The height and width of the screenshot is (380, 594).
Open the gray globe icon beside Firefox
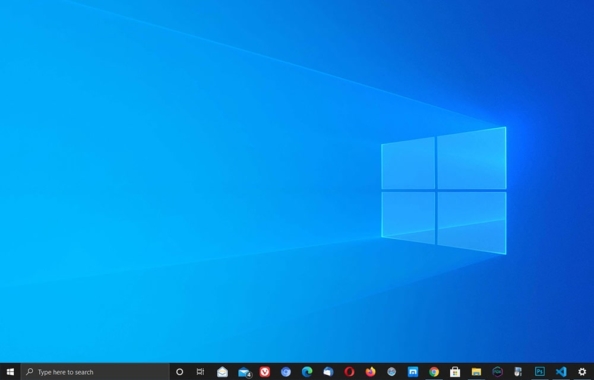(x=391, y=372)
